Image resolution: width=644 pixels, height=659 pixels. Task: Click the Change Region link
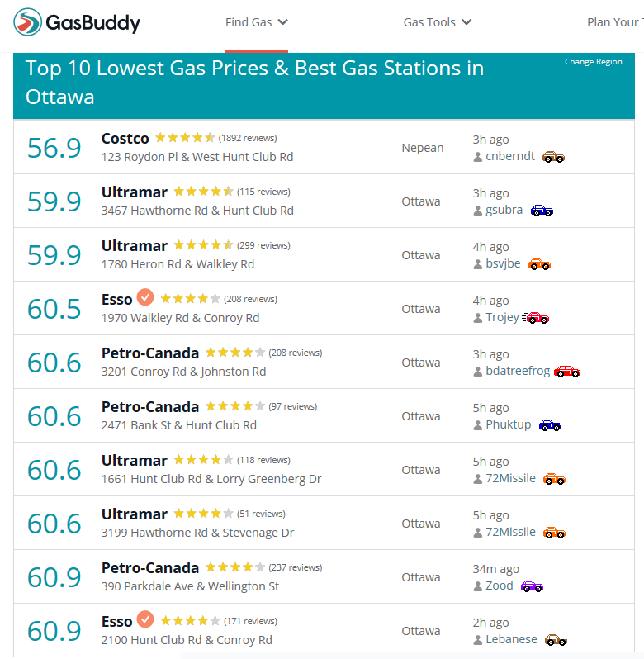[593, 62]
